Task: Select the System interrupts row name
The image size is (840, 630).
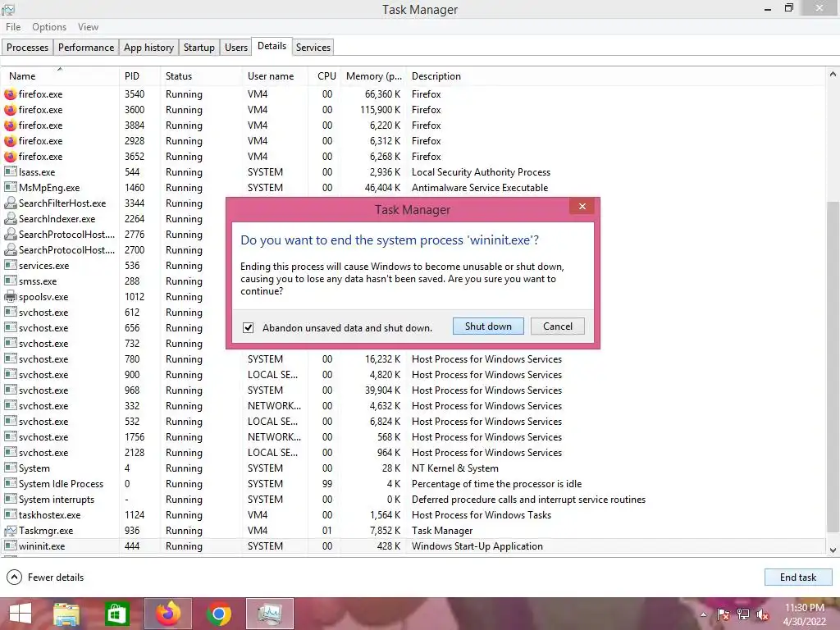Action: point(57,500)
